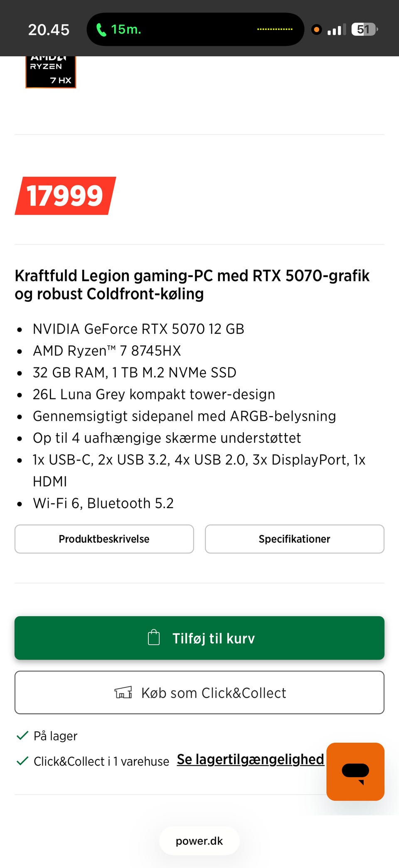
Task: Tap the product headline about Legion gaming-PC
Action: coord(192,285)
